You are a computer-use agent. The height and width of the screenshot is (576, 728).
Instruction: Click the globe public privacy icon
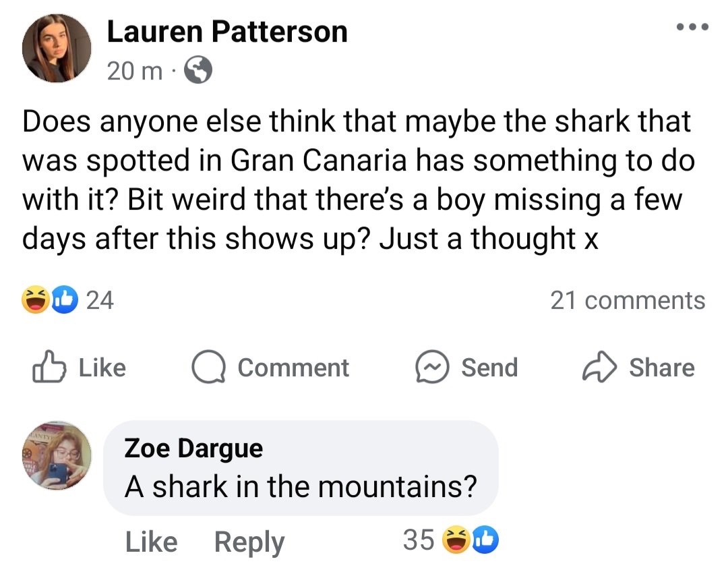[198, 71]
